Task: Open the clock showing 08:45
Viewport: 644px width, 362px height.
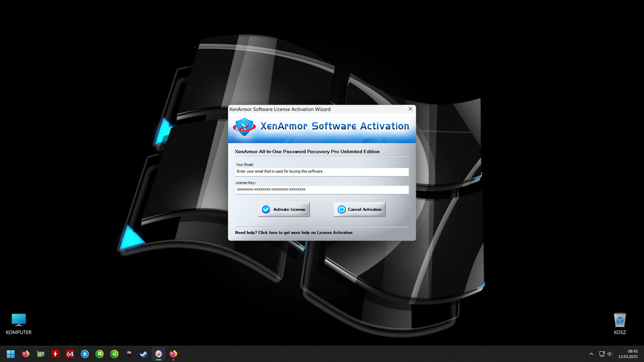Action: (x=628, y=354)
